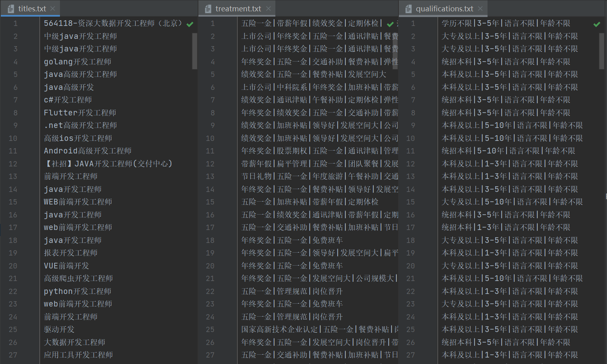Click '年终奖金|股票期权' line in treatment.txt
The height and width of the screenshot is (364, 607).
pos(319,151)
